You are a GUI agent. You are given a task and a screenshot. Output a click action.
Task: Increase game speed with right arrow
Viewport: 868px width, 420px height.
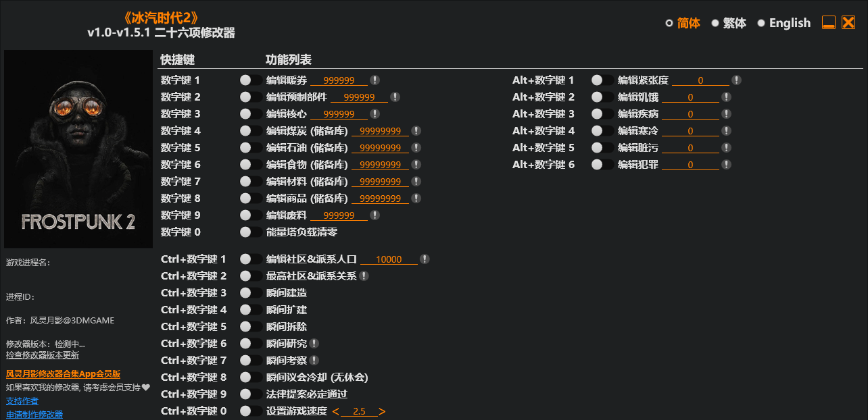[382, 412]
